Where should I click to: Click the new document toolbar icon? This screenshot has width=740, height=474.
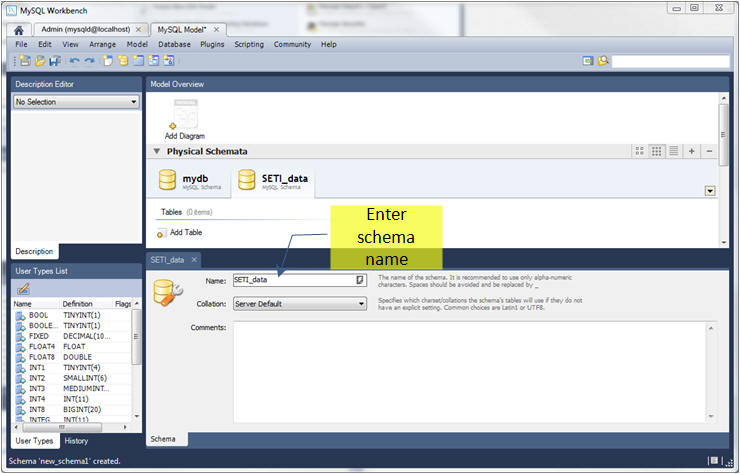point(108,60)
